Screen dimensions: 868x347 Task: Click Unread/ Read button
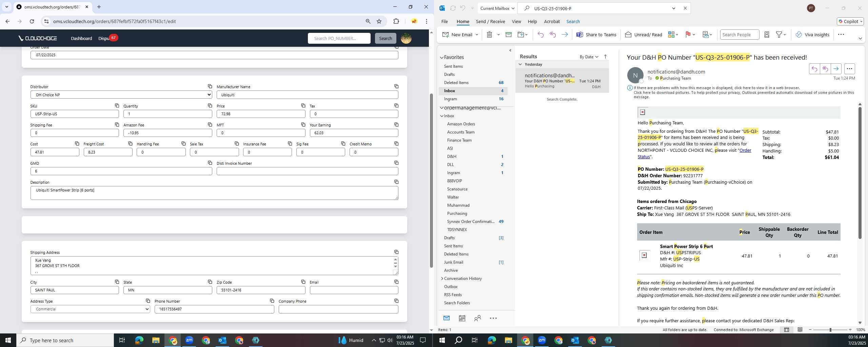644,35
